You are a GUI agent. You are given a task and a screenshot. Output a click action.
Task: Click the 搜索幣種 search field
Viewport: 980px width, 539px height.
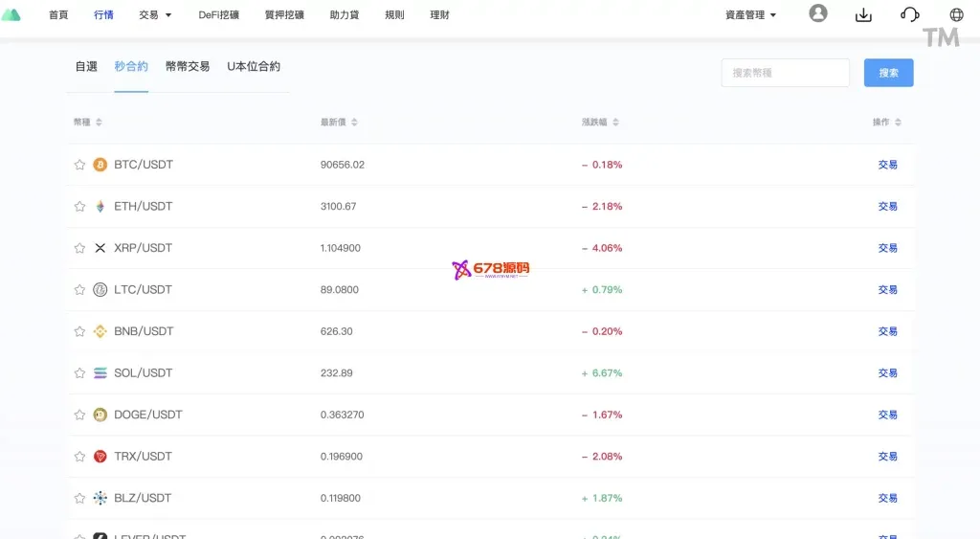(785, 73)
